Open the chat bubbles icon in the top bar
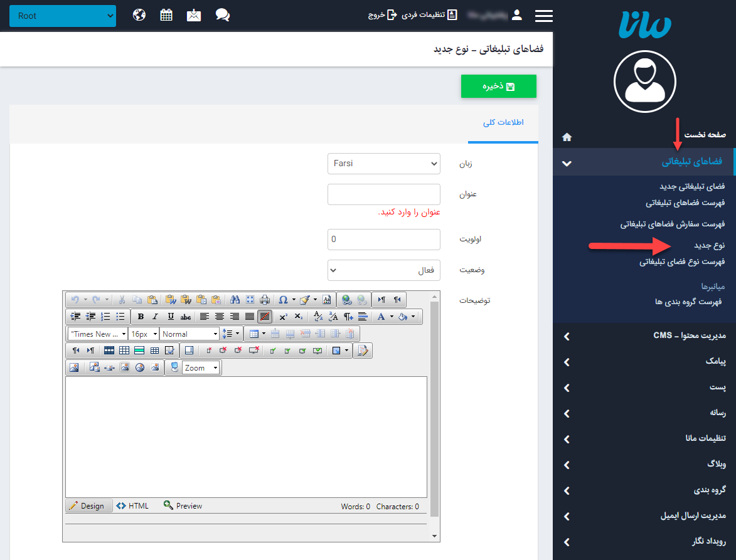This screenshot has width=736, height=560. [x=223, y=16]
